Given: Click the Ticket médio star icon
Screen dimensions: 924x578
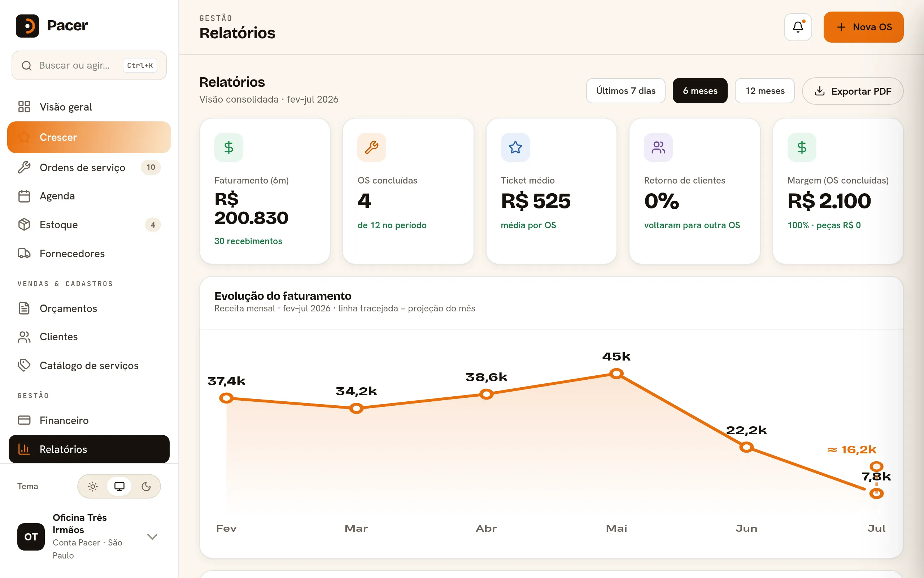Looking at the screenshot, I should point(515,147).
